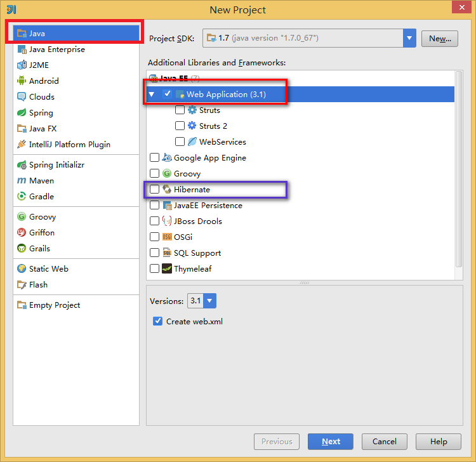Click the Groovy icon in project types
This screenshot has width=476, height=462.
(x=22, y=217)
